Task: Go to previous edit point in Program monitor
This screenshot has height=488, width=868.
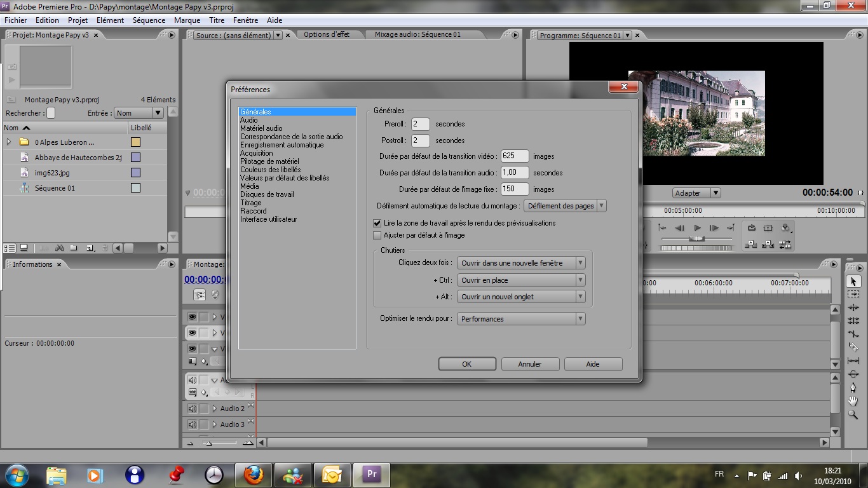Action: click(x=662, y=227)
